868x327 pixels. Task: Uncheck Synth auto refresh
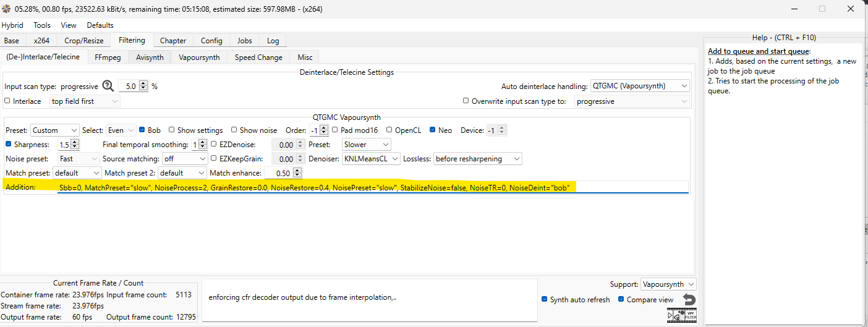(544, 300)
